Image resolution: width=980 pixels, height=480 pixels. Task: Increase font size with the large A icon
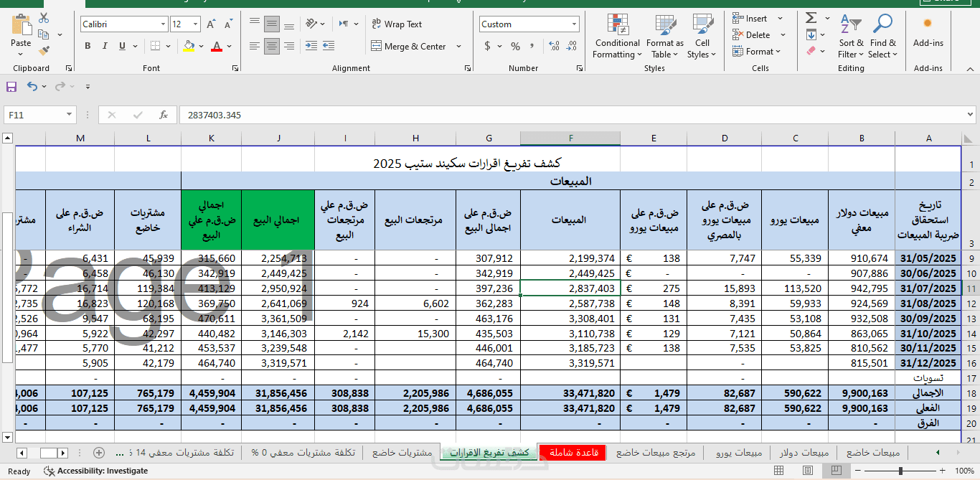click(212, 24)
